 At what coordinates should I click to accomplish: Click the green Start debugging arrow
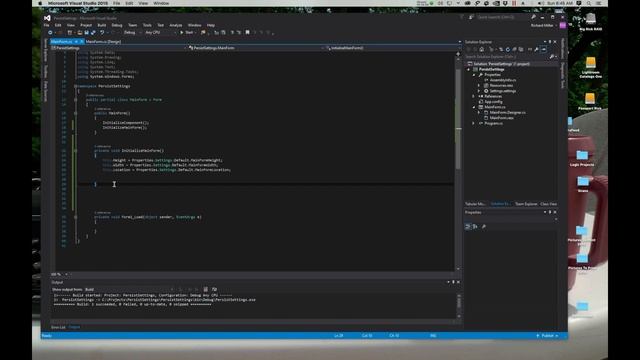click(x=182, y=32)
